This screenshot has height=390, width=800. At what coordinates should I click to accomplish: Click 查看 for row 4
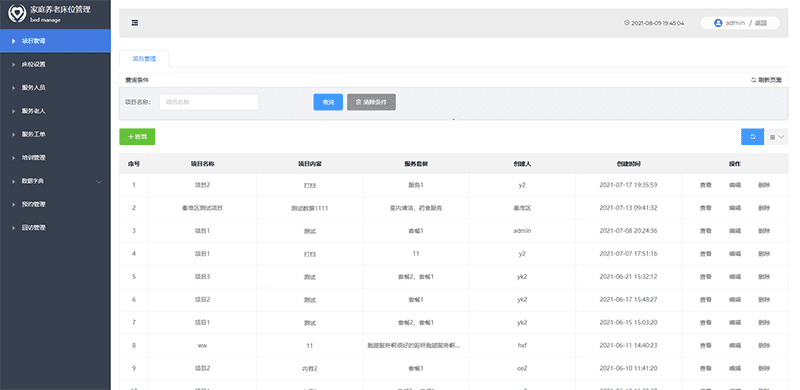pos(705,254)
